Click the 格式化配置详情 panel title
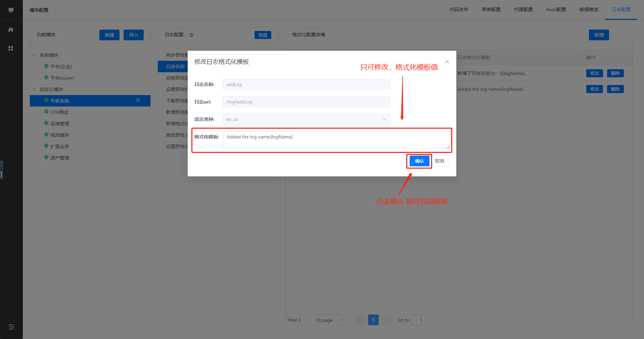This screenshot has width=644, height=339. point(309,35)
